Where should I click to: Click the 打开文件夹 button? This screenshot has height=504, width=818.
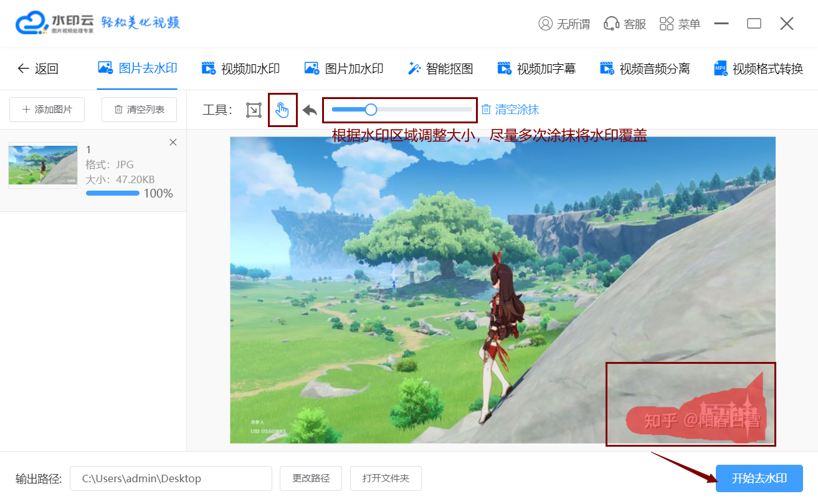(x=386, y=478)
